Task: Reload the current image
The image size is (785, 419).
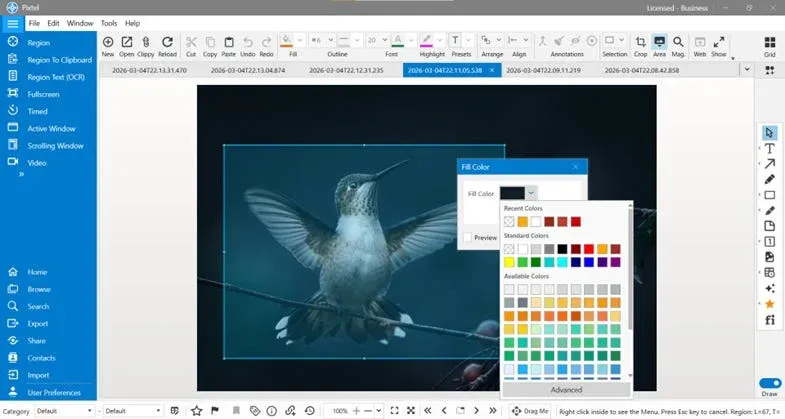Action: pos(167,42)
